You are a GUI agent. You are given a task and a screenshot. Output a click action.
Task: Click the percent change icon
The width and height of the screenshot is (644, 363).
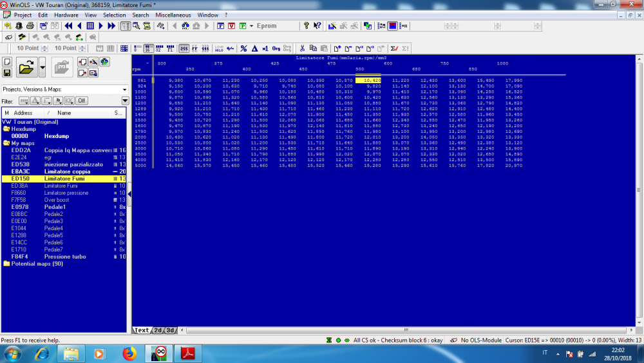coord(243,48)
